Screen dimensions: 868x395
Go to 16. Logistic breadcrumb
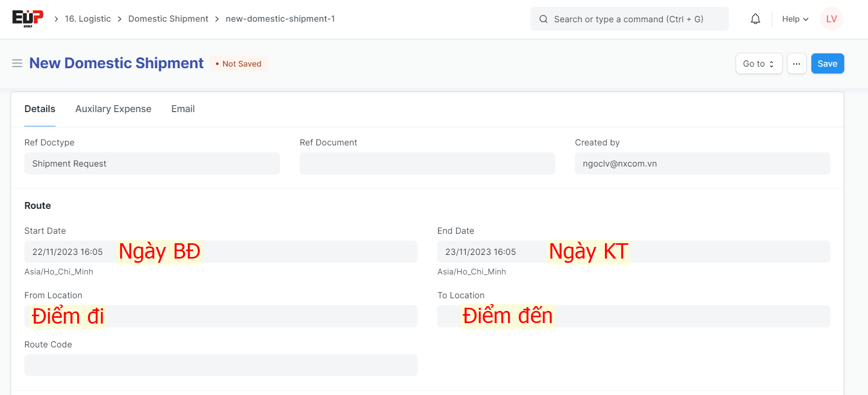[88, 19]
